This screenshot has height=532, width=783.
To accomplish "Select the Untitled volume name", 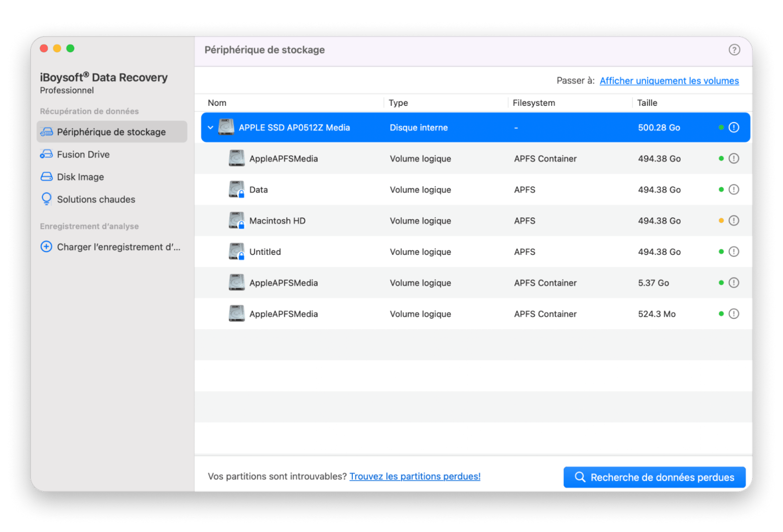I will (x=265, y=252).
